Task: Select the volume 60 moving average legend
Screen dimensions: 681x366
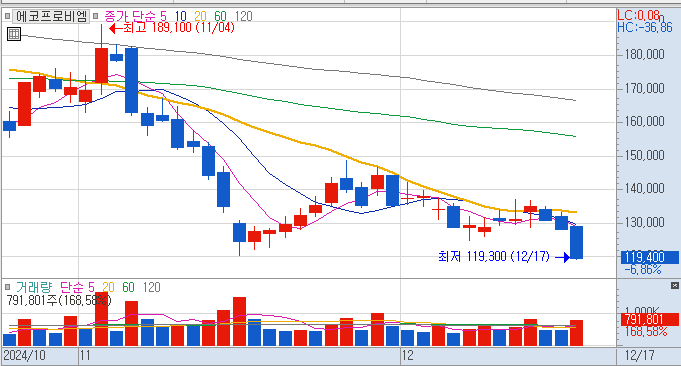Action: 128,287
